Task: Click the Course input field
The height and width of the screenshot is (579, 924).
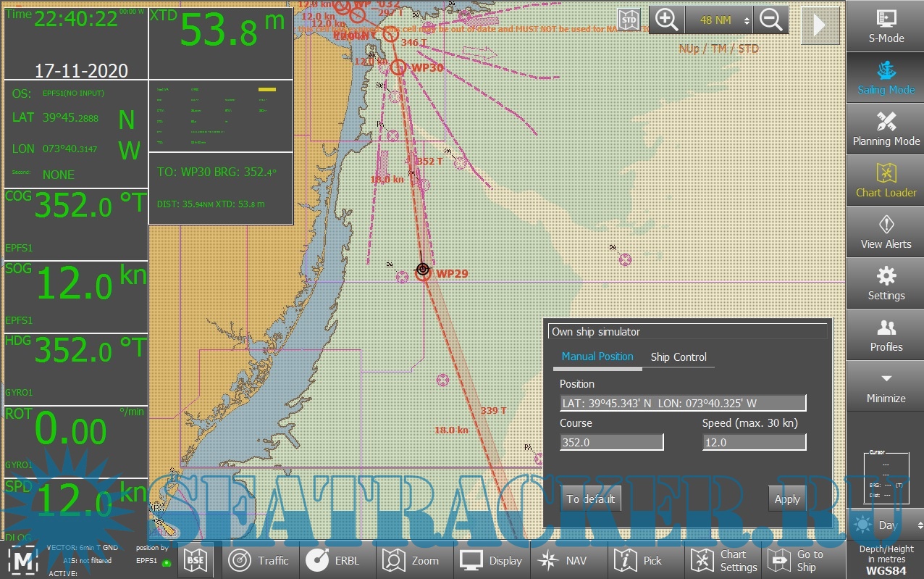Action: 611,442
